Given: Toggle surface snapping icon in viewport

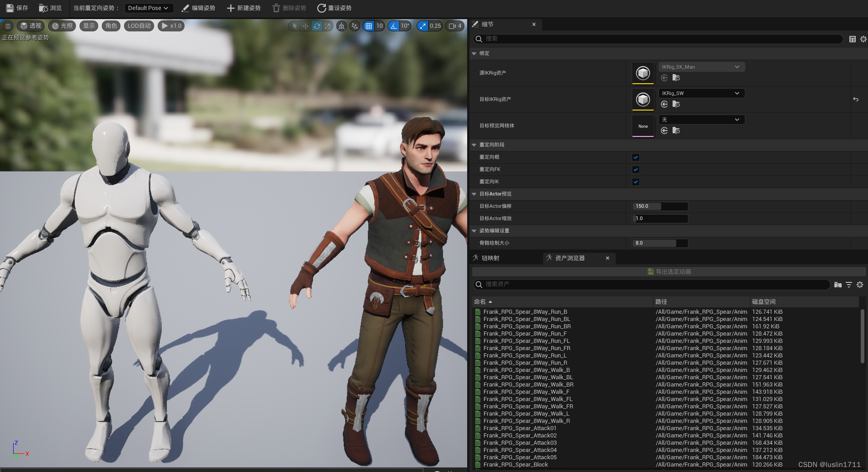Looking at the screenshot, I should point(354,26).
